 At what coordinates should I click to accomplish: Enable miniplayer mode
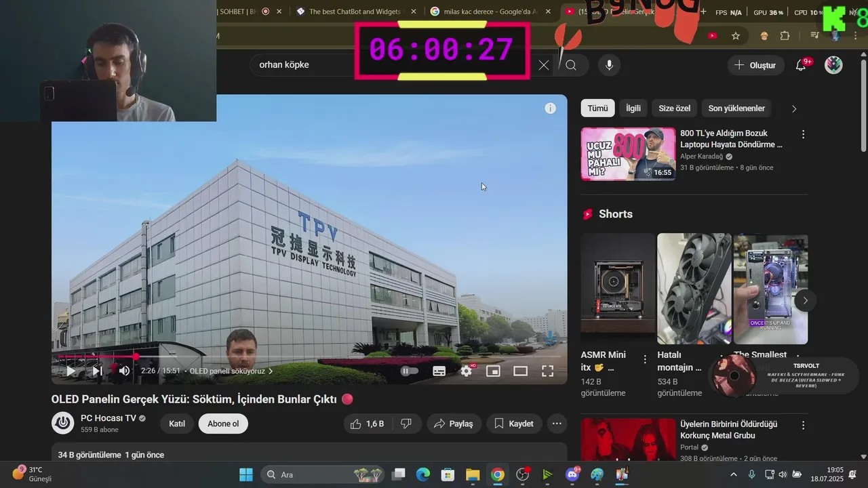coord(493,371)
